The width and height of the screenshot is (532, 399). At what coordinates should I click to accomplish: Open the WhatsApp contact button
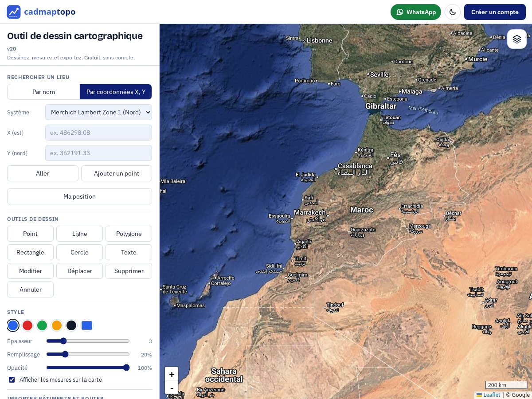tap(416, 12)
